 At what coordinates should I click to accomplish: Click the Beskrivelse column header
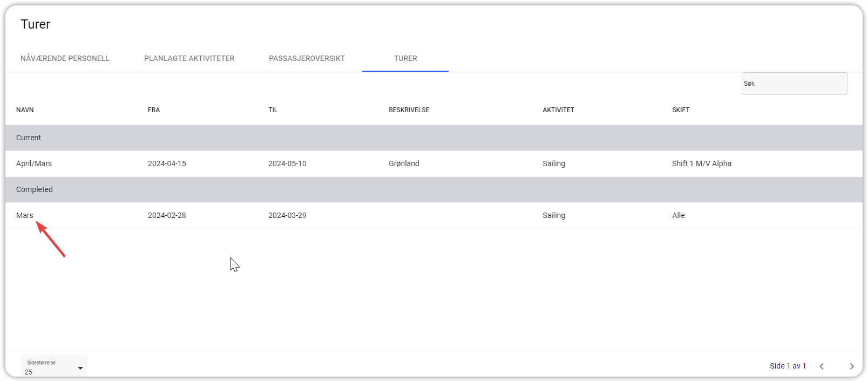coord(409,110)
